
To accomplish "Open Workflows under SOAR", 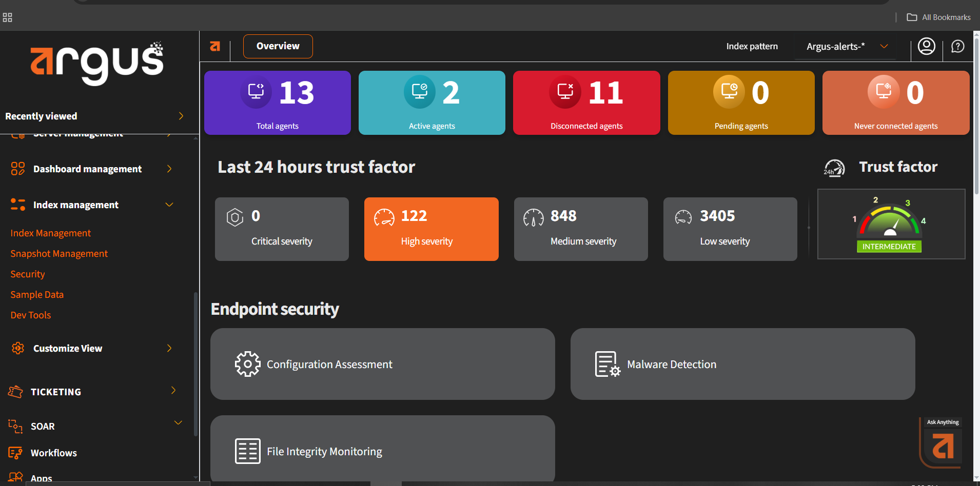I will tap(54, 453).
